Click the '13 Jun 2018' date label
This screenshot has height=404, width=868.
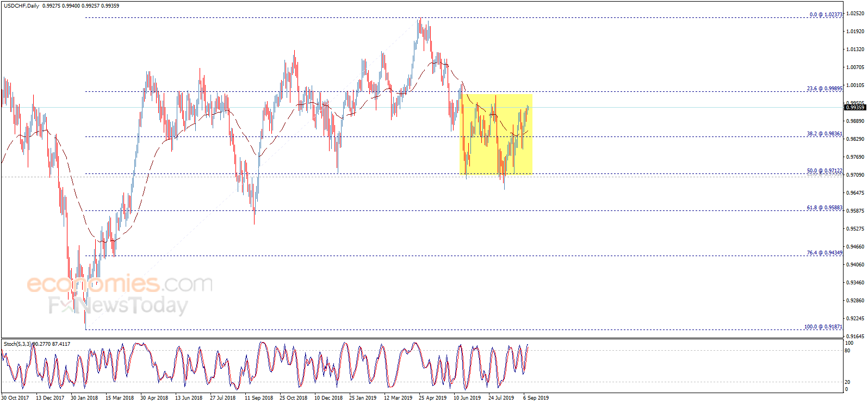pyautogui.click(x=189, y=398)
